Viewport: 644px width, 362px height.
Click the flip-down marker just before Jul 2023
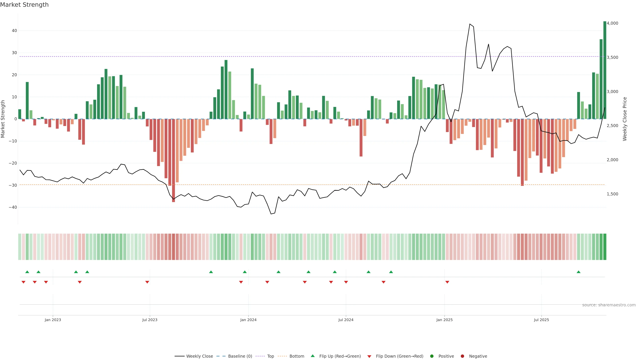coord(147,282)
